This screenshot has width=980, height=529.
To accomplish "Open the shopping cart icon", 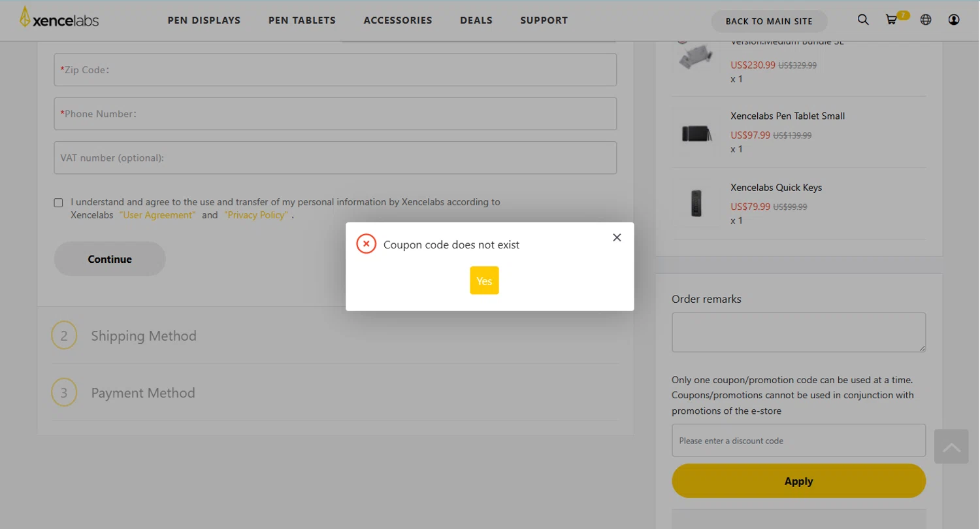I will (891, 20).
